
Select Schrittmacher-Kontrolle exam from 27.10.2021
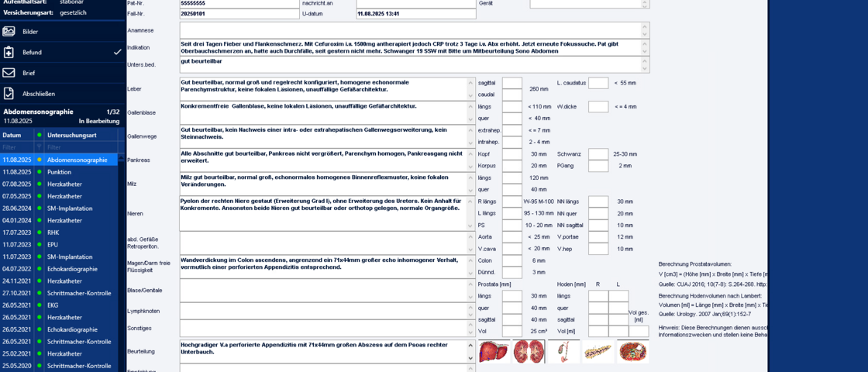pos(59,294)
